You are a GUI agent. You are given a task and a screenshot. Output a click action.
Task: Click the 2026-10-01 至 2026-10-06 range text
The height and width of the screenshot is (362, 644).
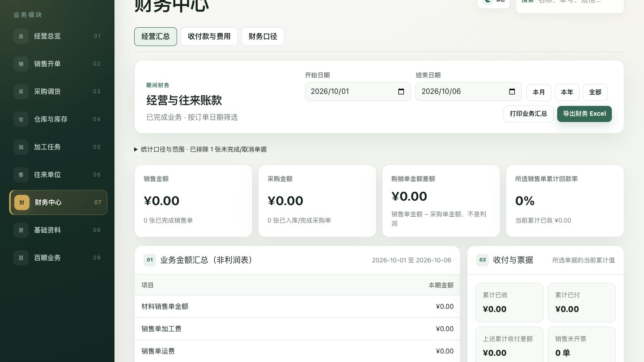pyautogui.click(x=411, y=260)
